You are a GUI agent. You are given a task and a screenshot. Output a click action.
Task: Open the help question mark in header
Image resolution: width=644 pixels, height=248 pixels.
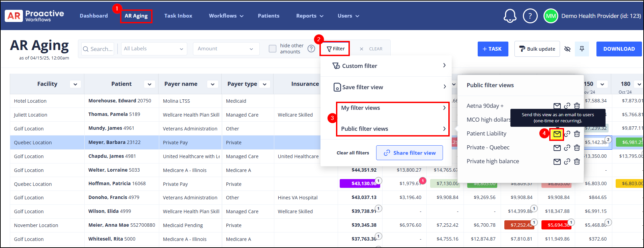(530, 16)
